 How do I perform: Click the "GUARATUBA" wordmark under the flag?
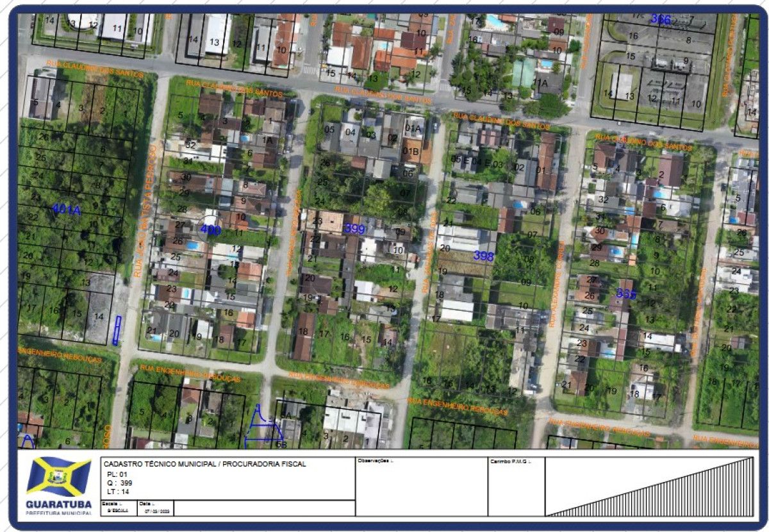(58, 504)
